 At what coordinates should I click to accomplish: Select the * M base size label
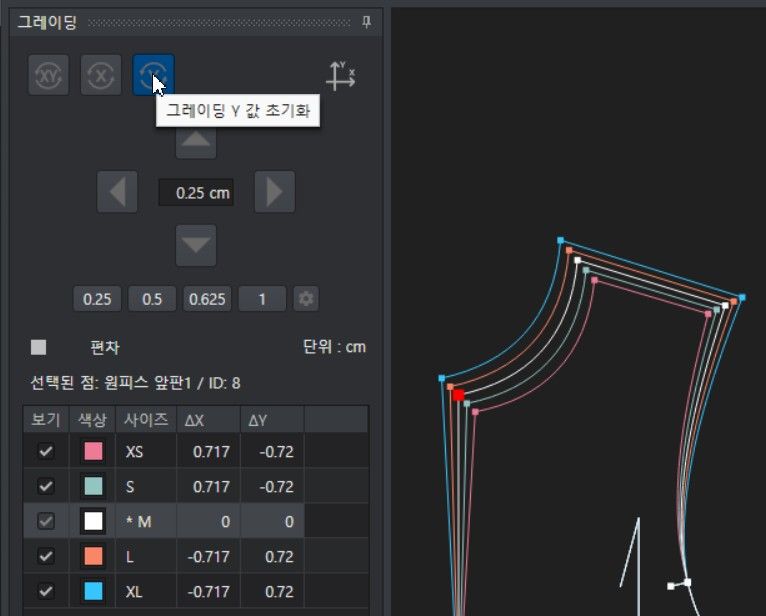[x=138, y=522]
